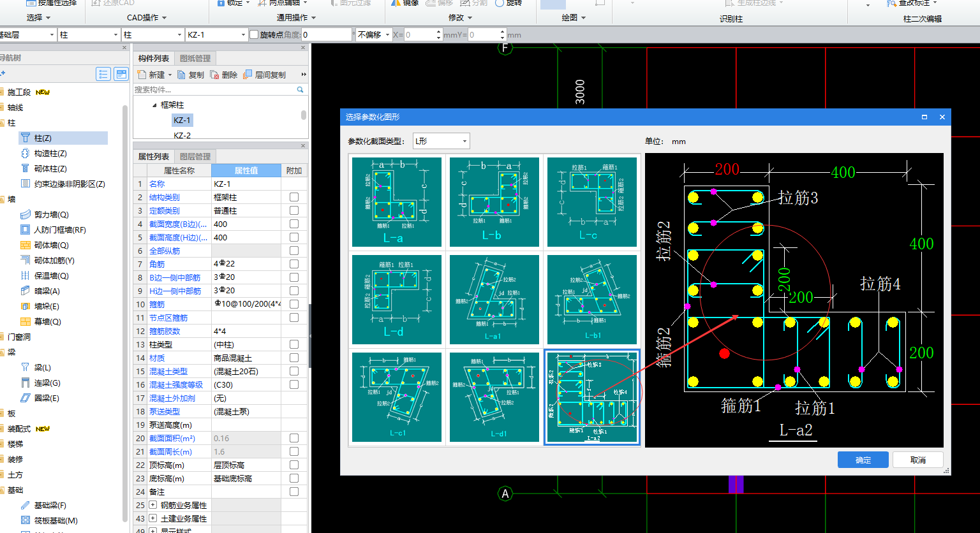Expand the 选择 ribbon group menu
This screenshot has width=980, height=533.
[40, 18]
